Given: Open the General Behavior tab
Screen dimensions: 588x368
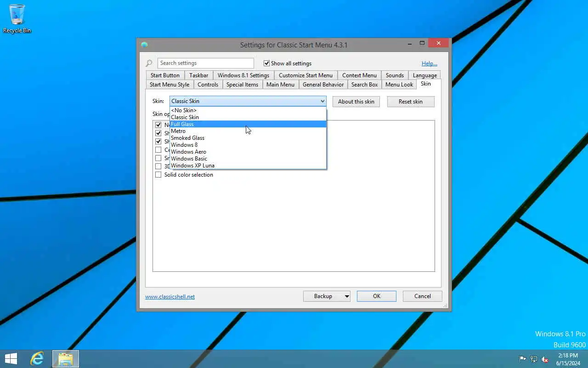Looking at the screenshot, I should pyautogui.click(x=323, y=85).
